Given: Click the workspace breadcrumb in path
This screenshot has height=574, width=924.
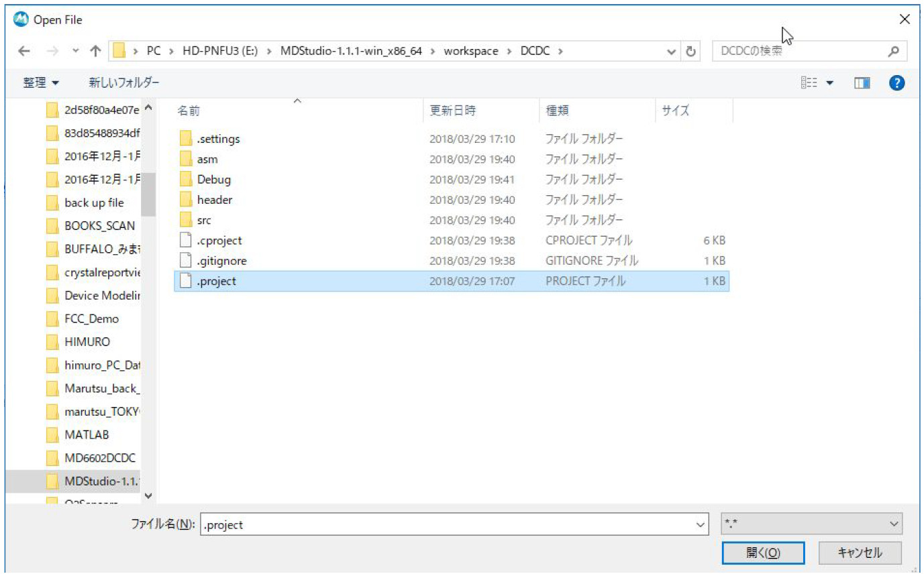Looking at the screenshot, I should tap(470, 51).
